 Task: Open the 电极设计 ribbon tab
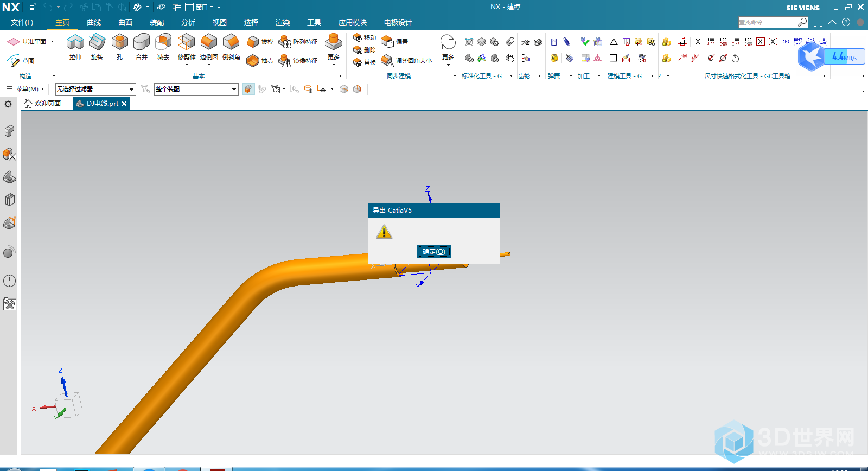point(398,22)
